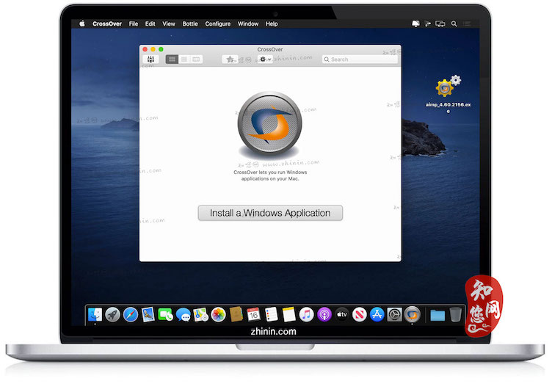Open News in the Dock
552x392 pixels.
(x=359, y=314)
